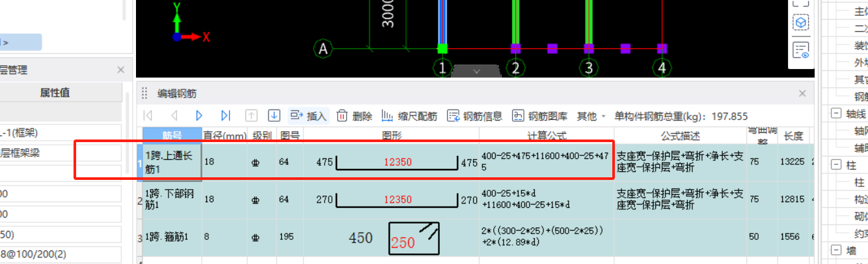Click formula cell 2*((300-2*25)+(500-2*25))
Screen dimensions: 868x264
click(547, 237)
